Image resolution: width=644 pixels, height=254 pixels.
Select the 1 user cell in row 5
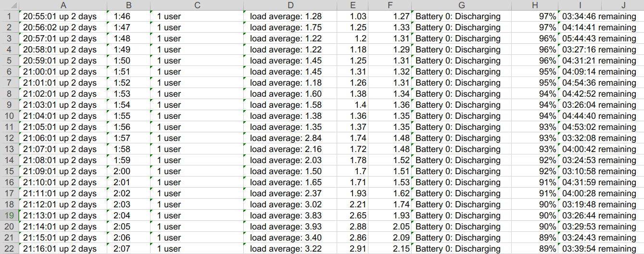[169, 61]
